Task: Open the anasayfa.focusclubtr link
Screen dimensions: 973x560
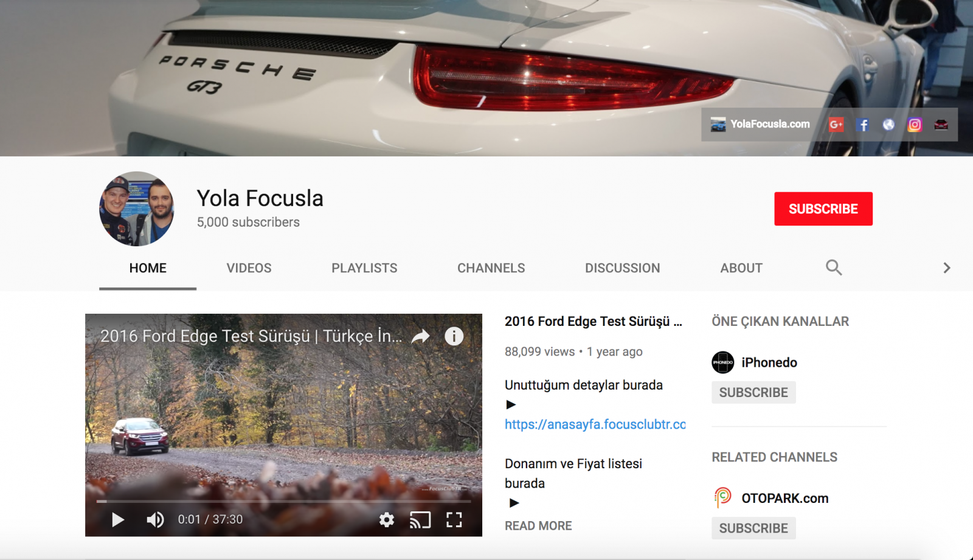Action: click(x=595, y=424)
